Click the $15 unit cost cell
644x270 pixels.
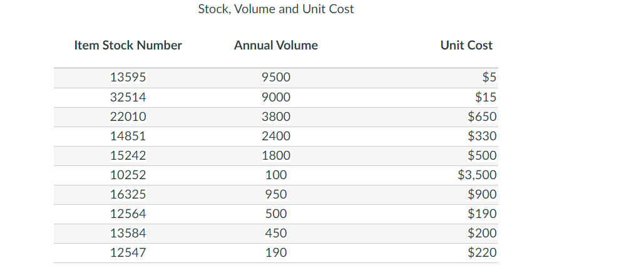tap(486, 97)
